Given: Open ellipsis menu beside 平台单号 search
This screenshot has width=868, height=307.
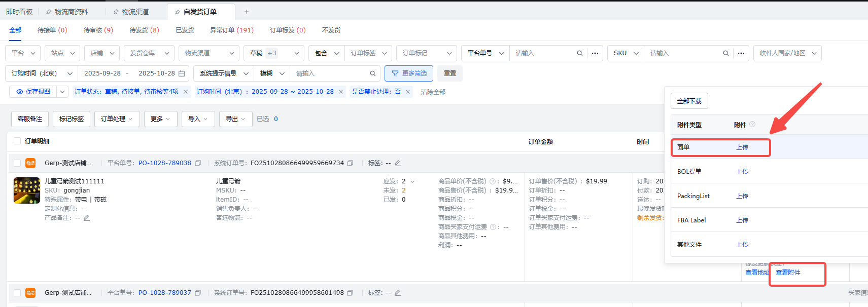Looking at the screenshot, I should (595, 53).
